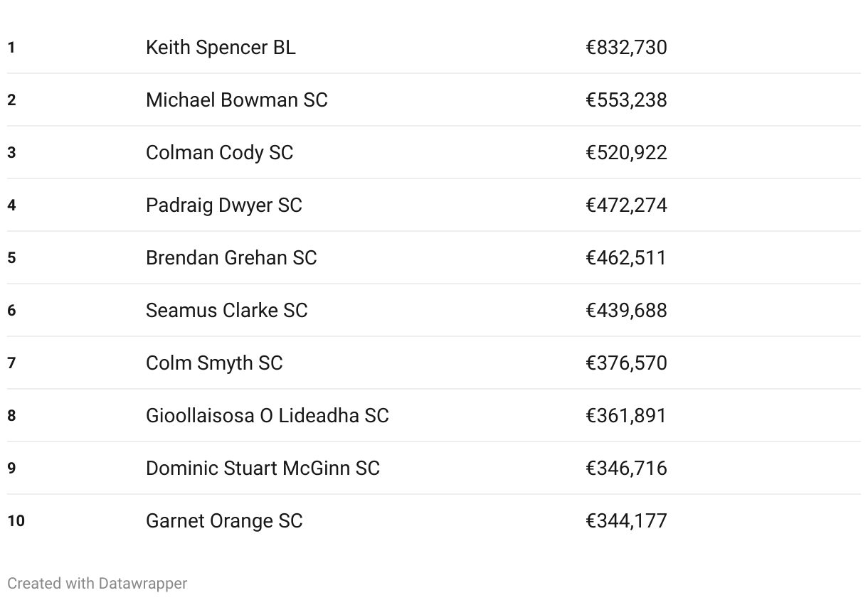Select Seamus Clarke SC row

point(434,311)
